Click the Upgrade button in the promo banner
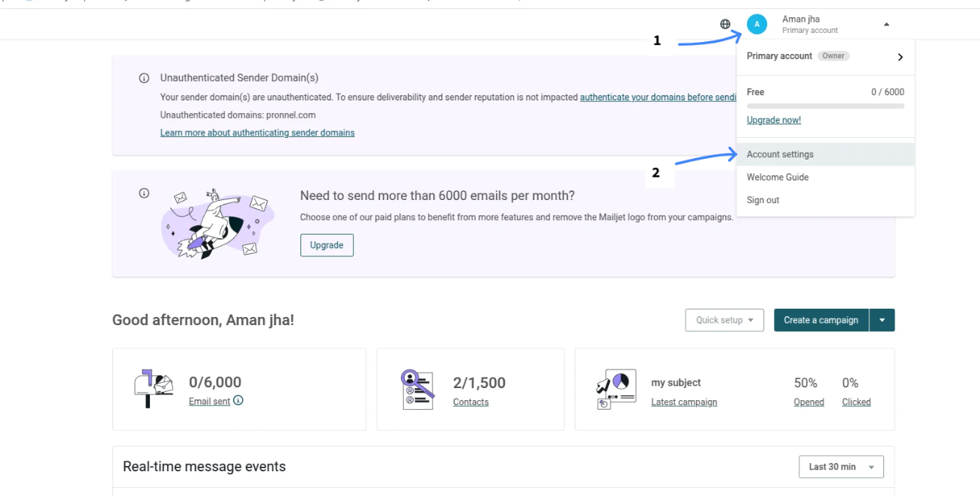 327,245
